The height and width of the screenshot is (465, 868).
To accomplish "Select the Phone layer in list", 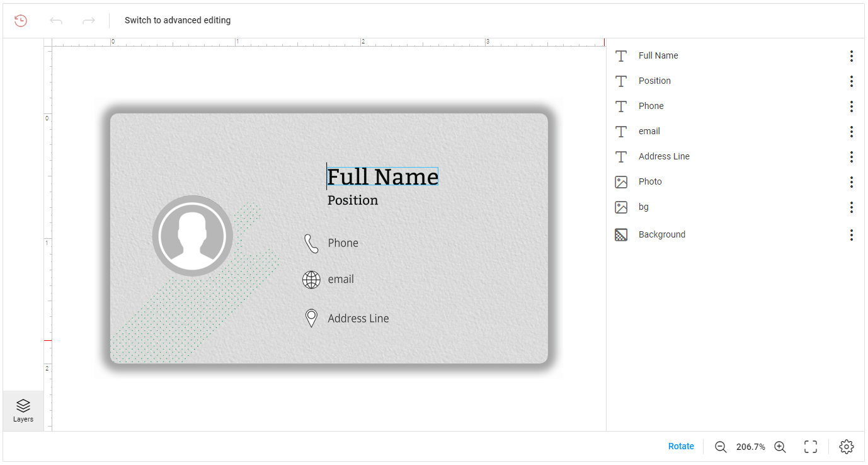I will tap(651, 106).
